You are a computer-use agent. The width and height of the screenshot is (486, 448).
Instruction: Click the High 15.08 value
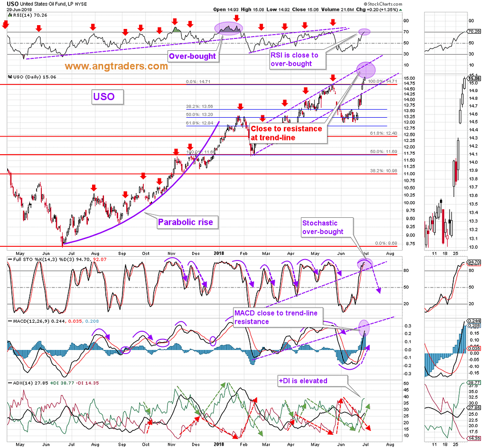pyautogui.click(x=252, y=9)
